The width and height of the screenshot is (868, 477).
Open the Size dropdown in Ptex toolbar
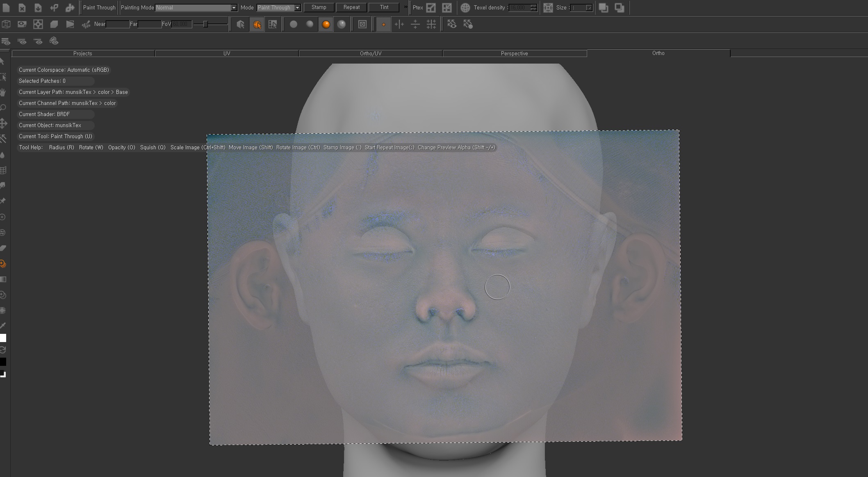pyautogui.click(x=589, y=8)
